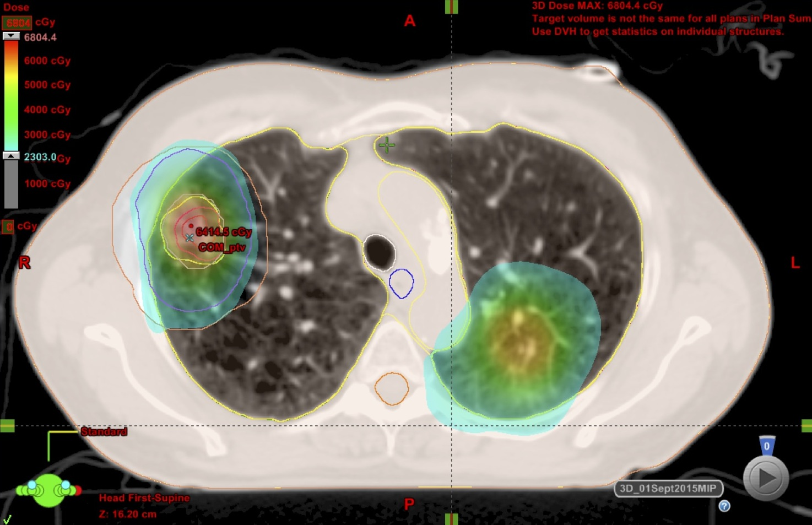Click the '3D Dose MAX: 6804.4 cGy' text
This screenshot has width=812, height=525.
pyautogui.click(x=597, y=6)
